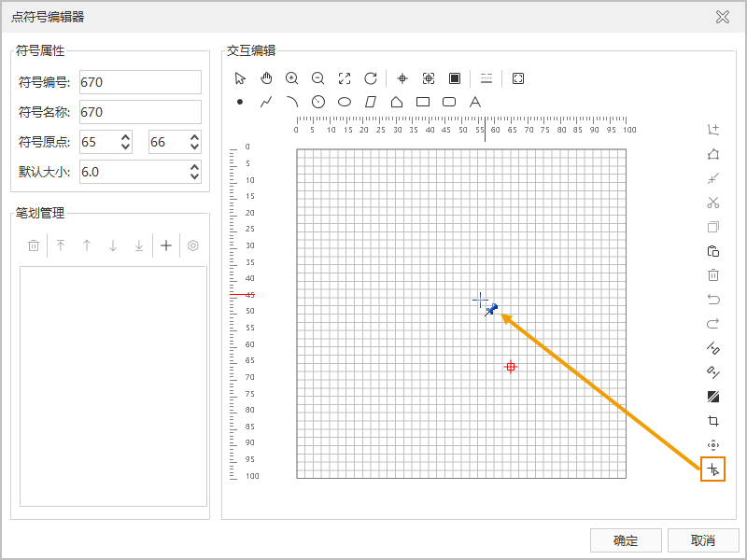747x560 pixels.
Task: Select the parallelogram drawing tool
Action: pos(371,102)
